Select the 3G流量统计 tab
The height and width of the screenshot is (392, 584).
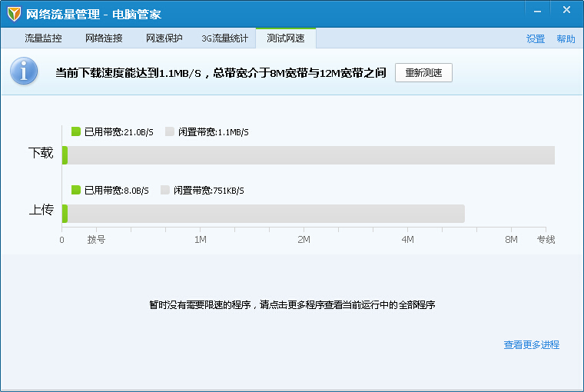224,38
